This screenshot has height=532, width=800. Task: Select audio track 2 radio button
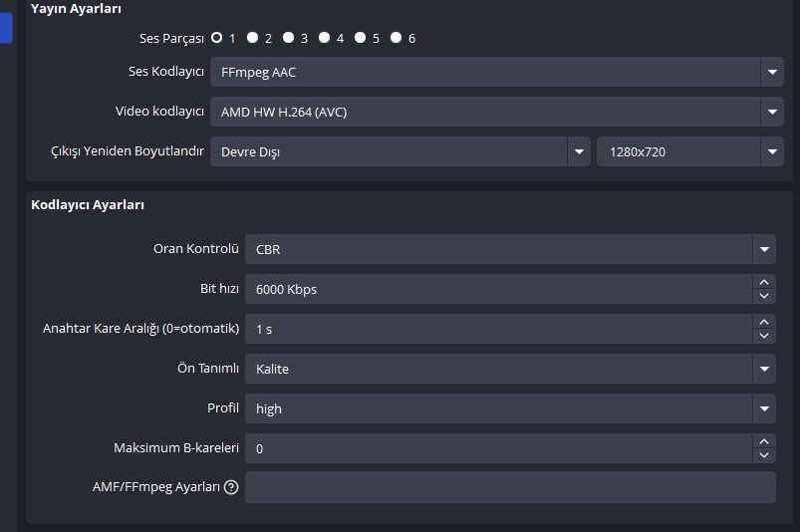coord(253,38)
